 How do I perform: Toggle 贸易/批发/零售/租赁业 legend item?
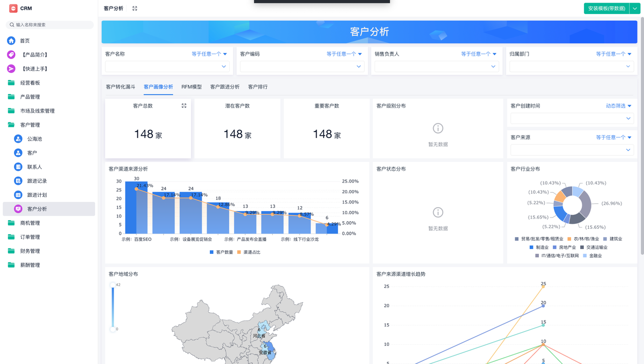pyautogui.click(x=539, y=239)
